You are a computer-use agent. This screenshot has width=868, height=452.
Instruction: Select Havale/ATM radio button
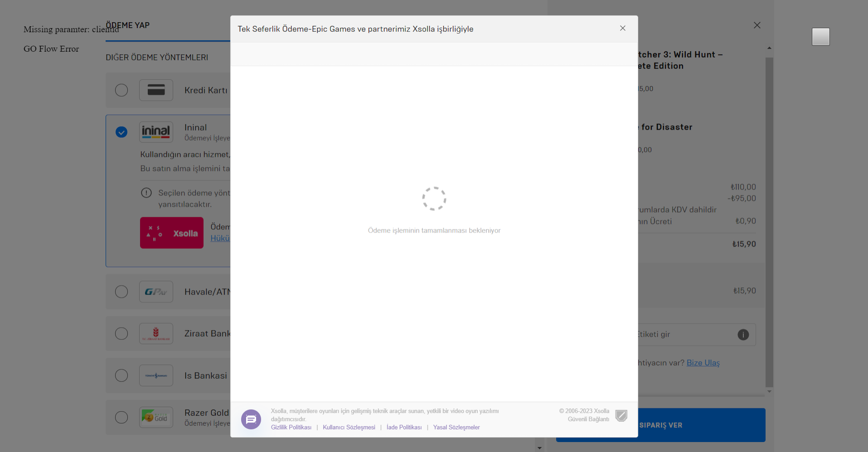tap(121, 292)
